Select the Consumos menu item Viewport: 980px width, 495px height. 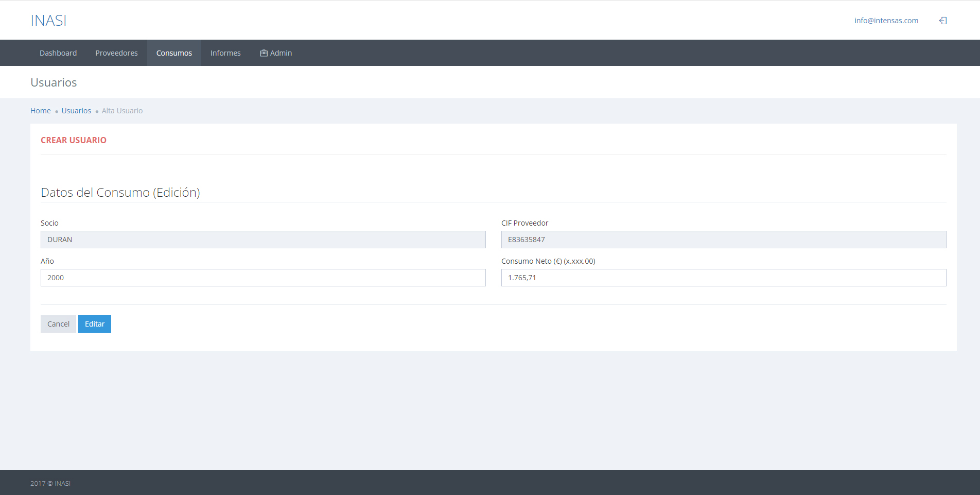[x=174, y=53]
